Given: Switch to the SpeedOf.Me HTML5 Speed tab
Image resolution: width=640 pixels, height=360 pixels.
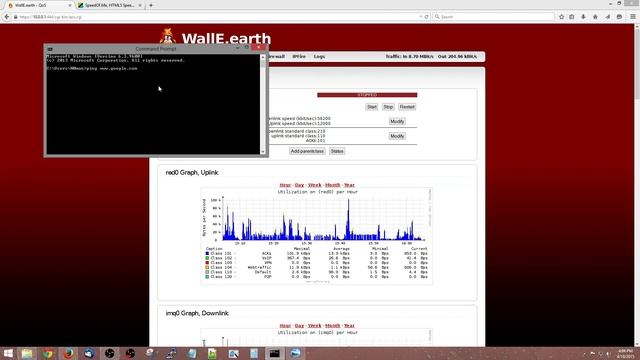Looking at the screenshot, I should coord(110,5).
